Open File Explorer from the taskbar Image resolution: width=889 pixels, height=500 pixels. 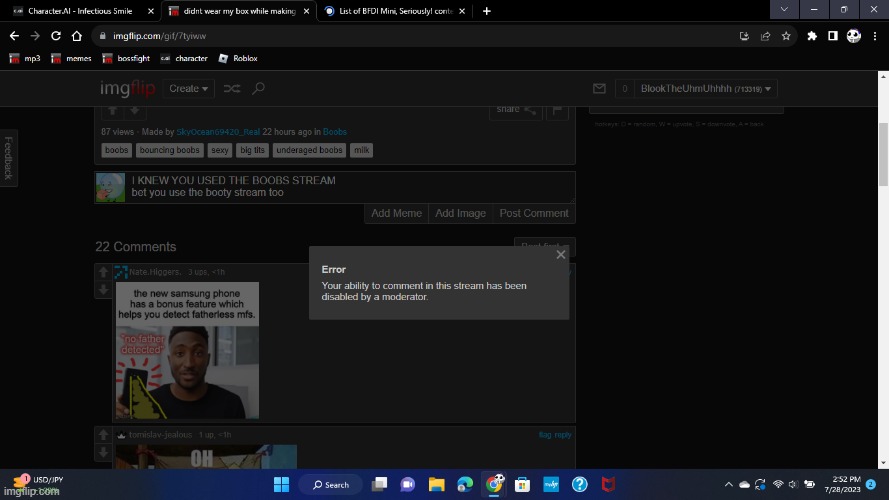click(436, 485)
